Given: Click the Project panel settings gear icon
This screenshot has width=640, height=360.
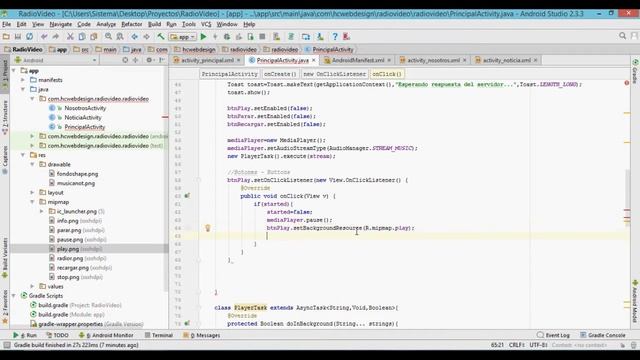Looking at the screenshot, I should point(149,60).
